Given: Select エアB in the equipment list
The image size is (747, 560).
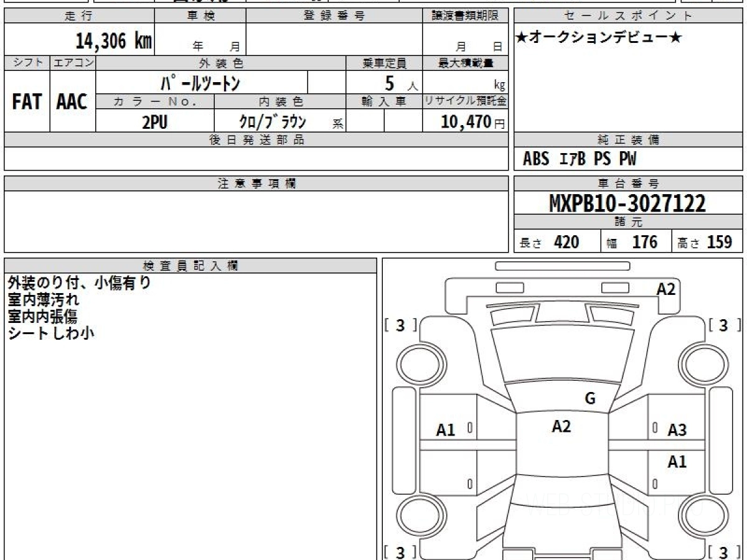Looking at the screenshot, I should 573,159.
